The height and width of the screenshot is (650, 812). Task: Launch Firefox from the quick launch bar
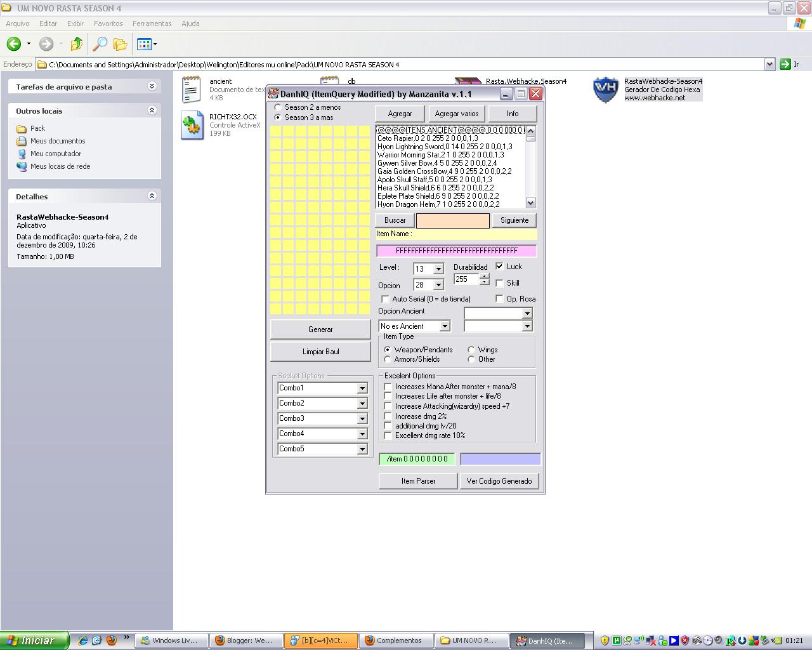point(112,640)
